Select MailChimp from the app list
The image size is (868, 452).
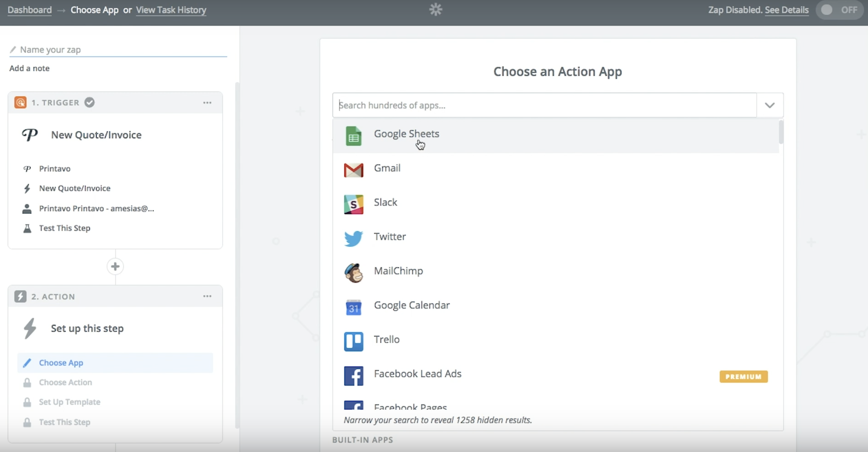tap(556, 273)
